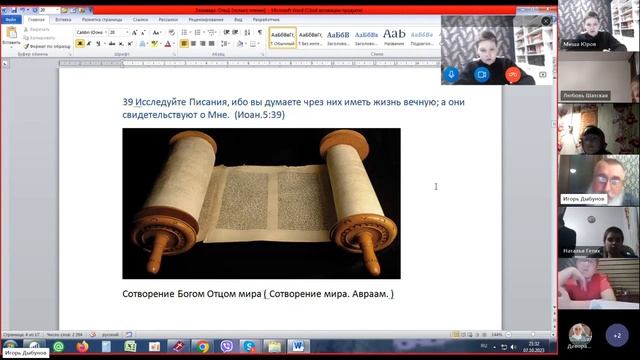Switch to Insert ribbon tab
Image resolution: width=640 pixels, height=360 pixels.
(63, 19)
